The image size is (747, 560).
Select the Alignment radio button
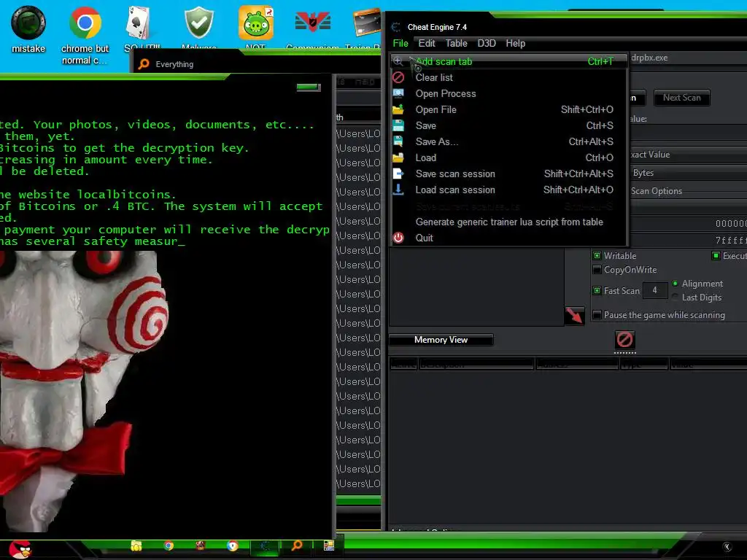click(x=675, y=284)
